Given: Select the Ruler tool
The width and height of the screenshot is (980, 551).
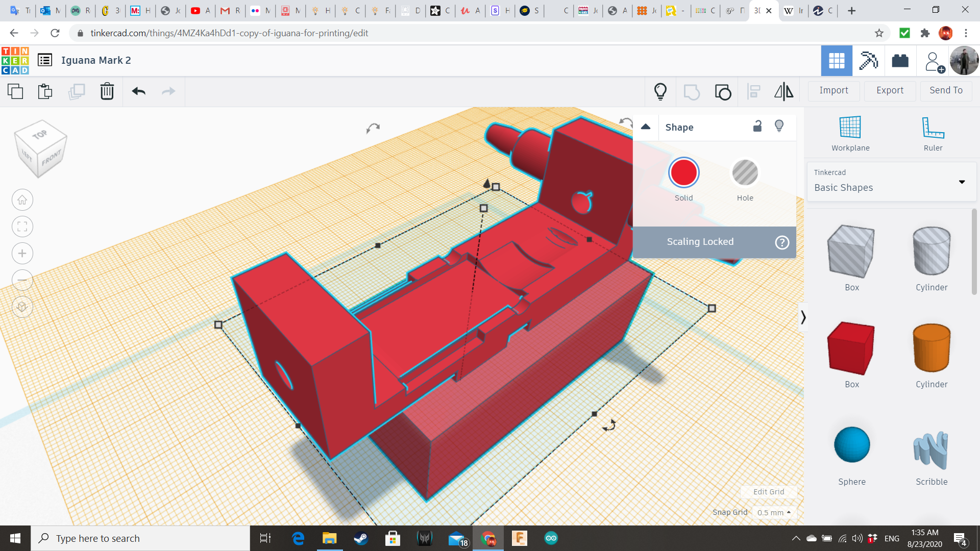Looking at the screenshot, I should pos(933,134).
